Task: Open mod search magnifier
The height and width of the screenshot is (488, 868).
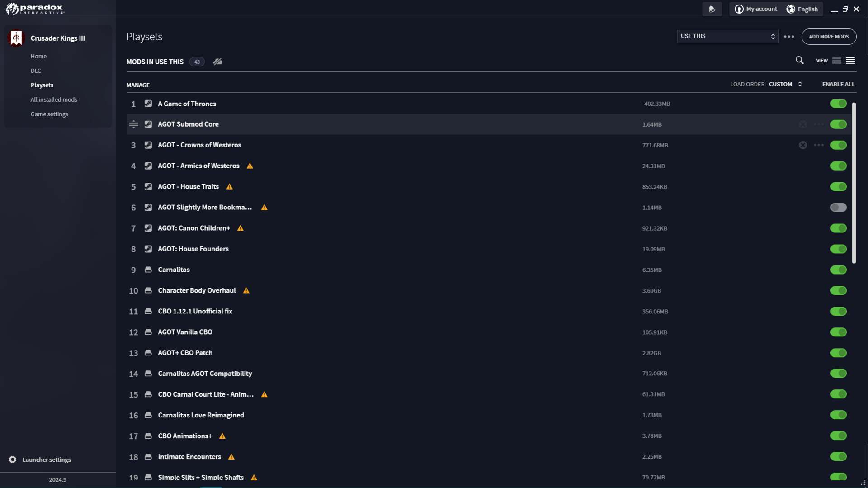Action: (800, 60)
